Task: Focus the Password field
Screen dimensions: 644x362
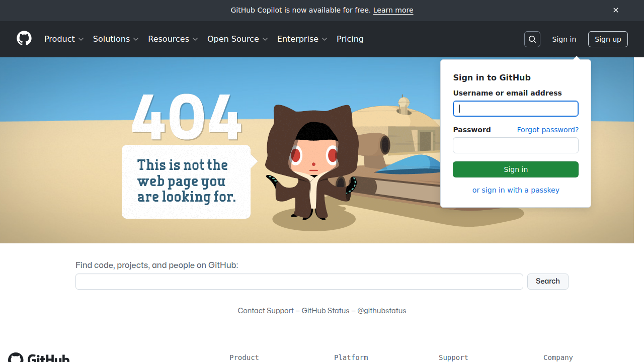Action: 516,145
